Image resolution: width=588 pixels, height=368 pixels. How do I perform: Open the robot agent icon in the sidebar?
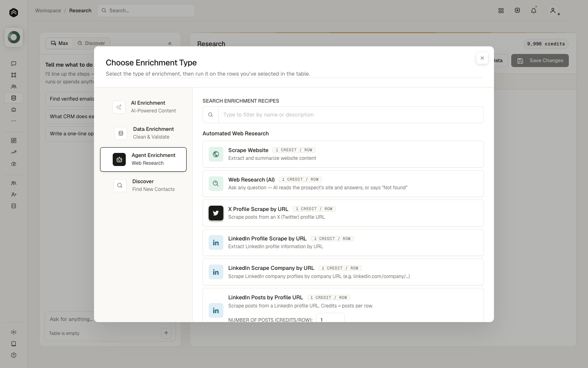[x=13, y=110]
